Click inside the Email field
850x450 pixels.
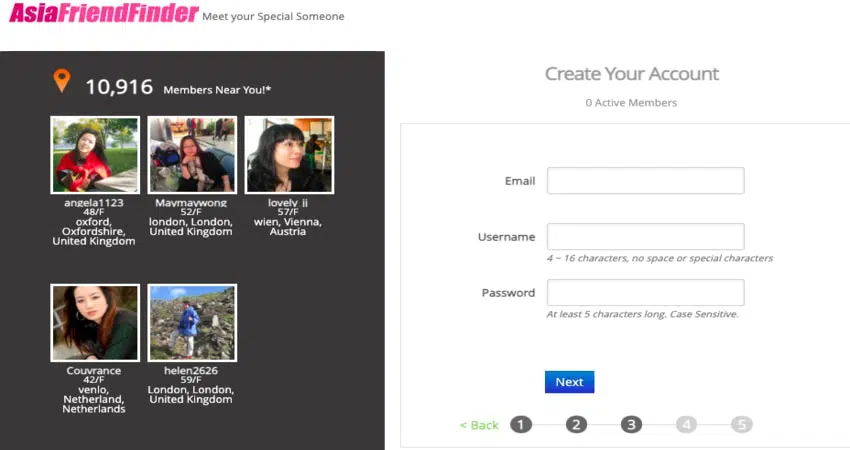(x=645, y=181)
